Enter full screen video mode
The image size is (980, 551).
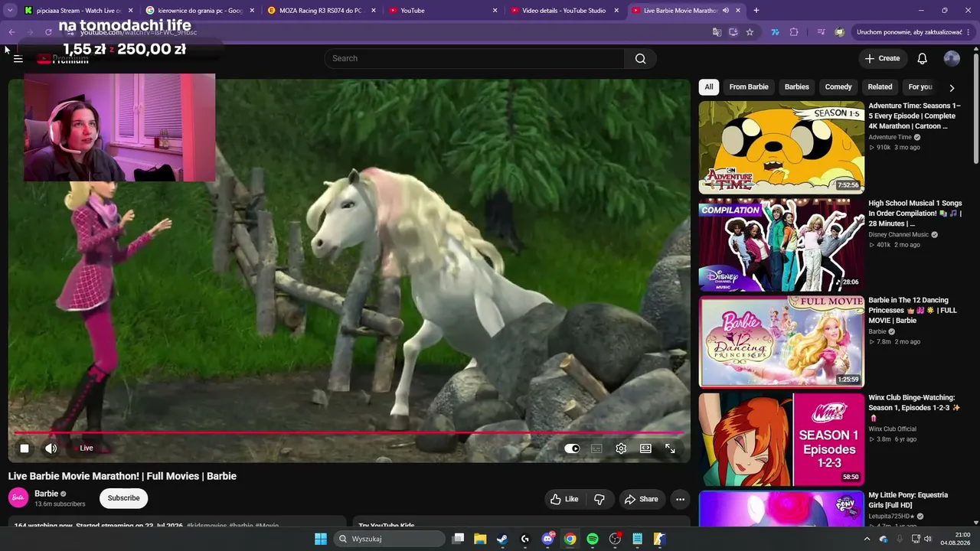(x=670, y=448)
